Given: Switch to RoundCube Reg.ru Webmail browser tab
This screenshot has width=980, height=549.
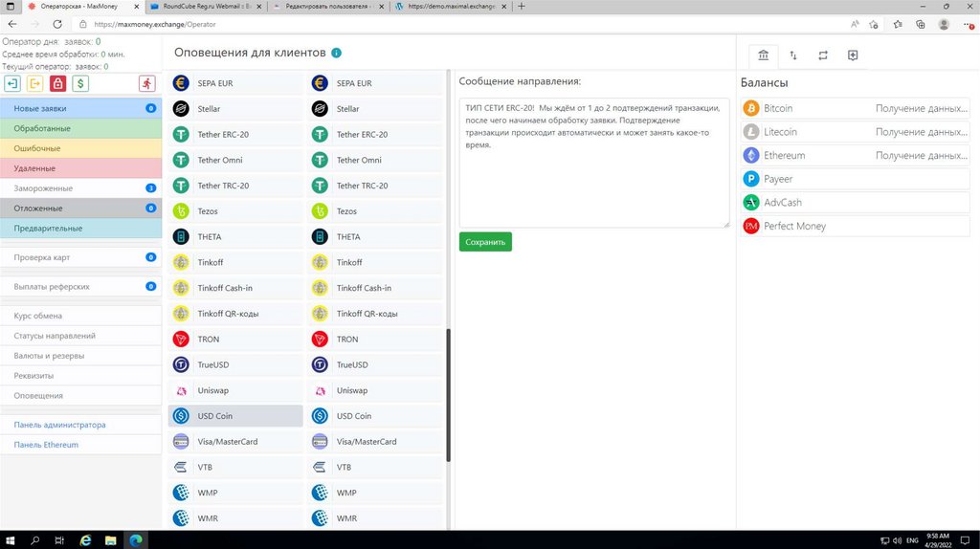Looking at the screenshot, I should coord(207,7).
